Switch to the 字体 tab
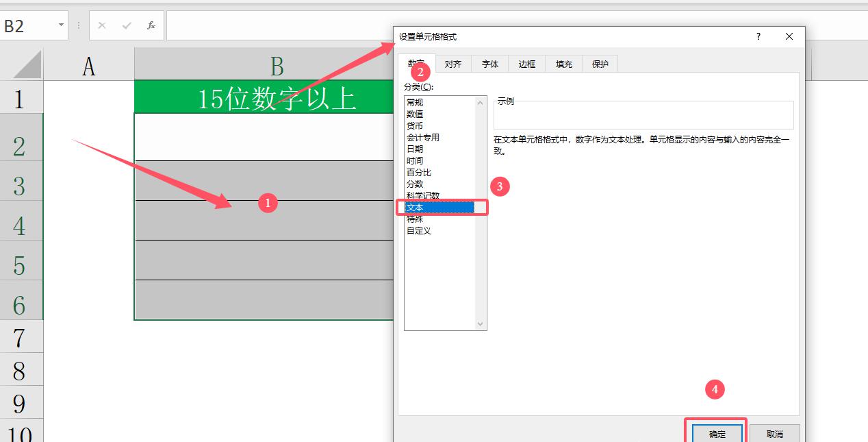The height and width of the screenshot is (442, 868). pos(490,64)
